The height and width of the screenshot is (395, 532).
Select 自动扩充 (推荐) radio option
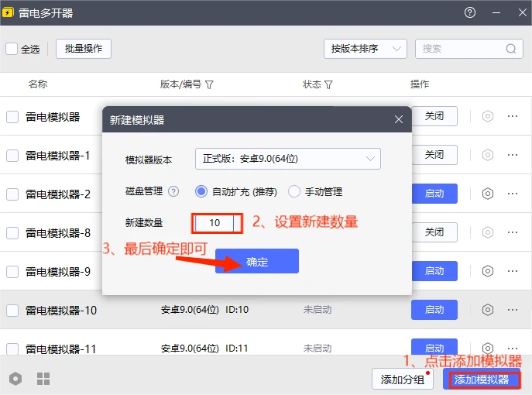201,192
